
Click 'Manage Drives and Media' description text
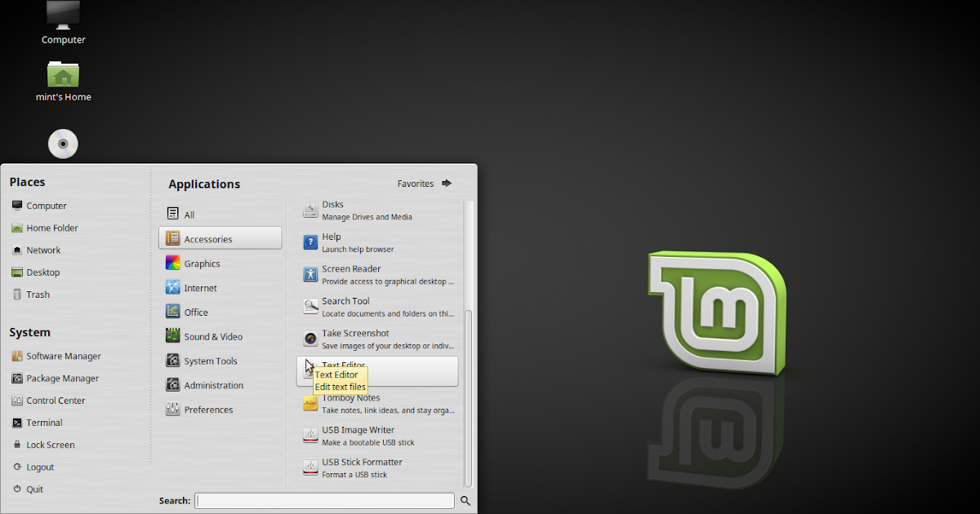point(367,217)
